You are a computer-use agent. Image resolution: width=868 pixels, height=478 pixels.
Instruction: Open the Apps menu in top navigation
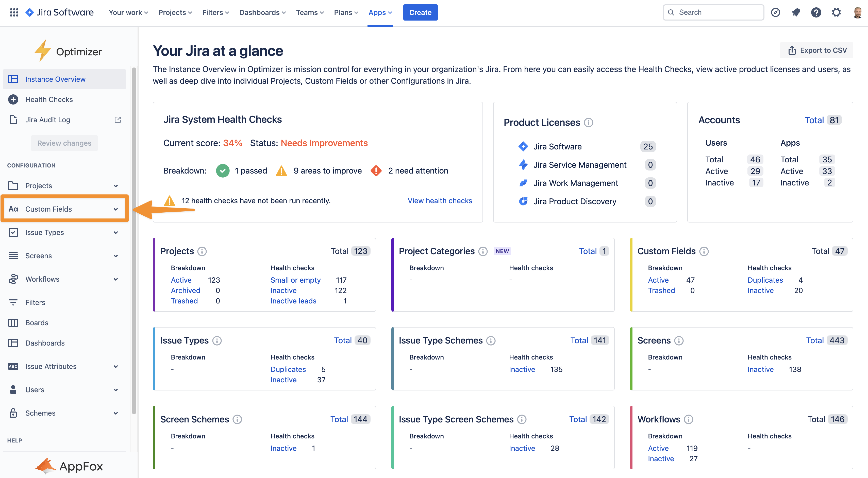(380, 12)
